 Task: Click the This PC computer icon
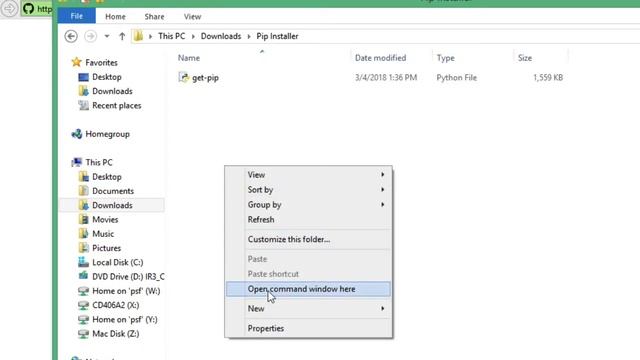76,162
